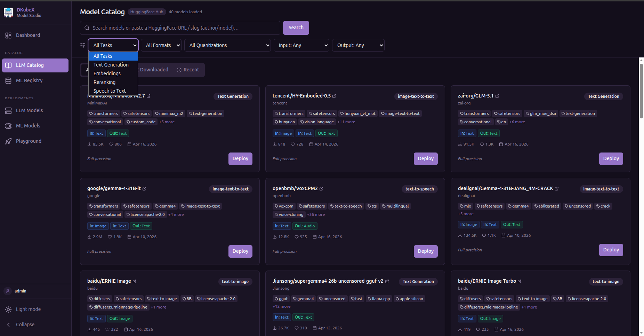Click the filter sliders icon beside All Tasks

pos(83,45)
